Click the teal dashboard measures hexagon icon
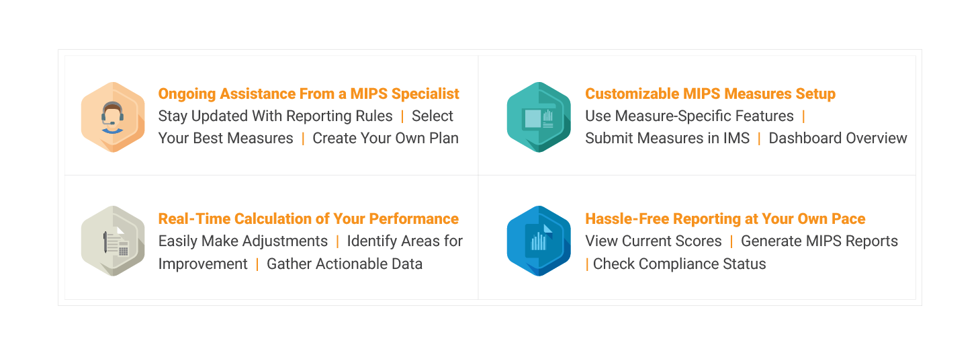Image resolution: width=980 pixels, height=355 pixels. (539, 117)
